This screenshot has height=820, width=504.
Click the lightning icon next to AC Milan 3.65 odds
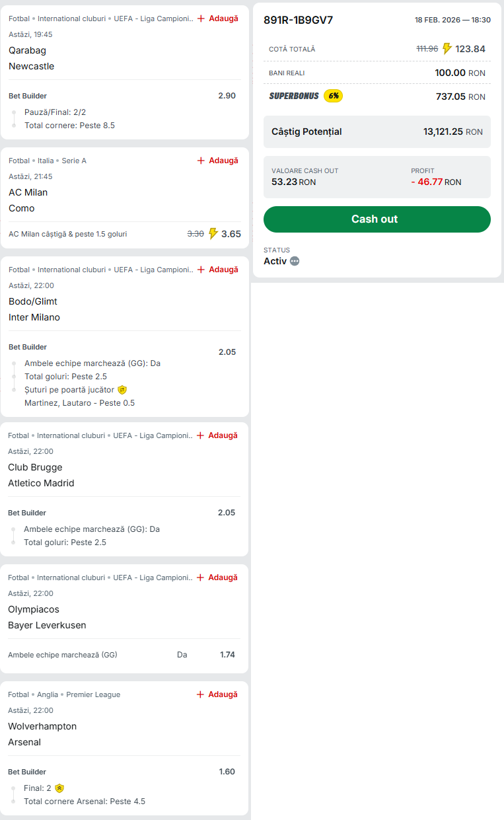tap(213, 233)
